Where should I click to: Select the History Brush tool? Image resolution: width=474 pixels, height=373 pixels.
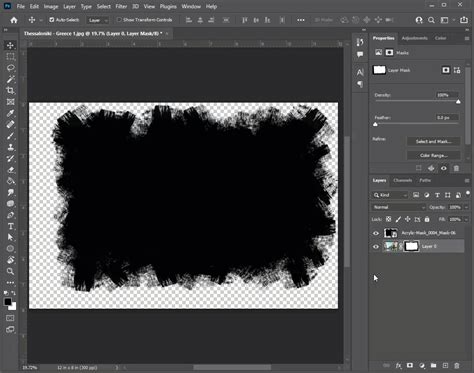pyautogui.click(x=10, y=159)
